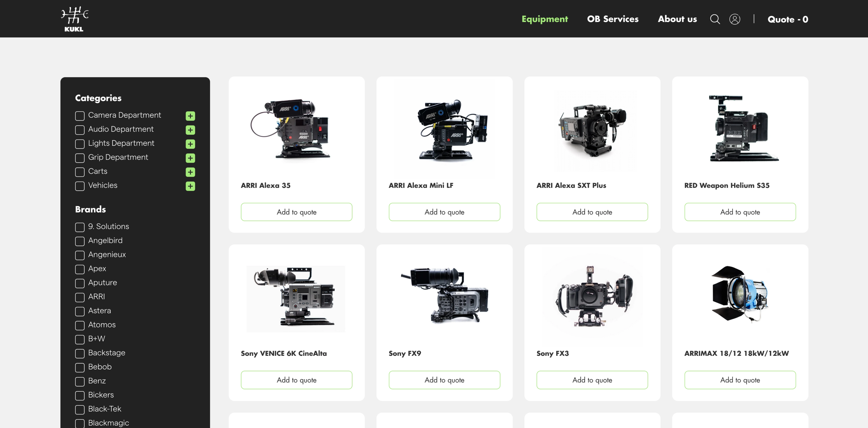
Task: Open the user account icon
Action: click(x=735, y=19)
